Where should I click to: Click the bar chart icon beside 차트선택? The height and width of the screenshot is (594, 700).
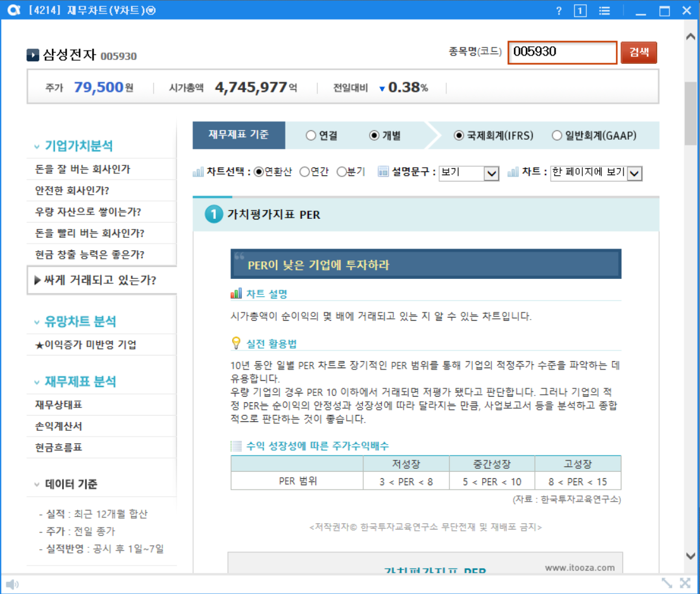pos(197,172)
